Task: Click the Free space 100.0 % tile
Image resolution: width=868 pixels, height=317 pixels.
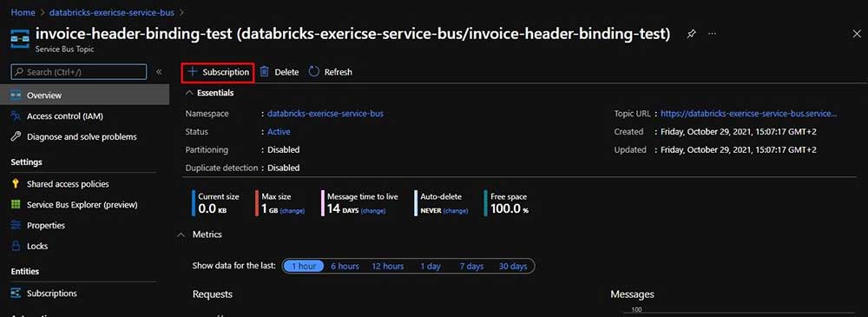Action: tap(507, 203)
